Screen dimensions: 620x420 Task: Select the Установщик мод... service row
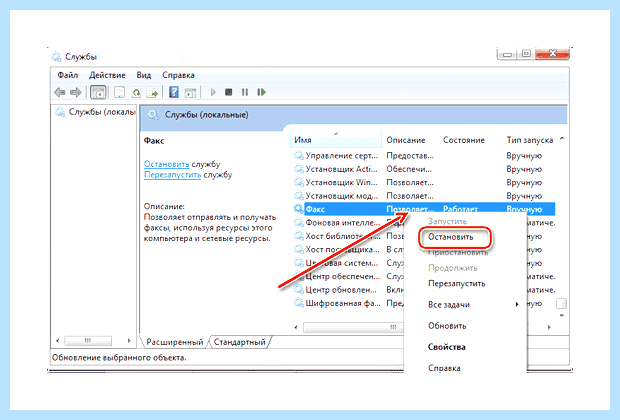click(x=424, y=196)
